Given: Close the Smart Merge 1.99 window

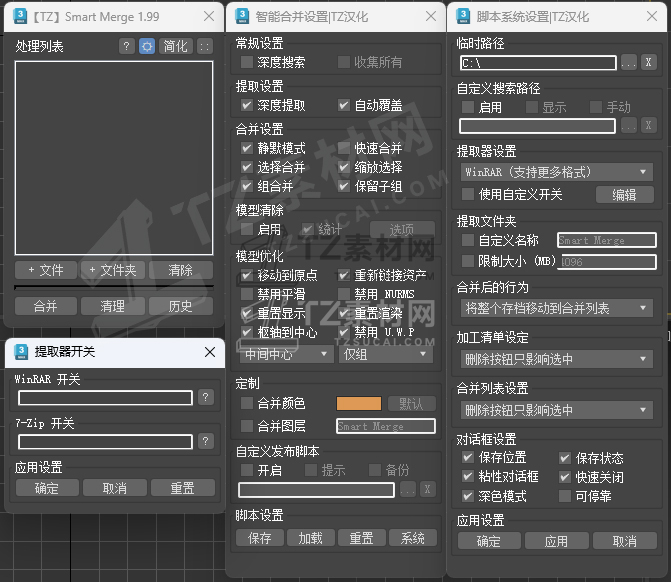Looking at the screenshot, I should 209,16.
